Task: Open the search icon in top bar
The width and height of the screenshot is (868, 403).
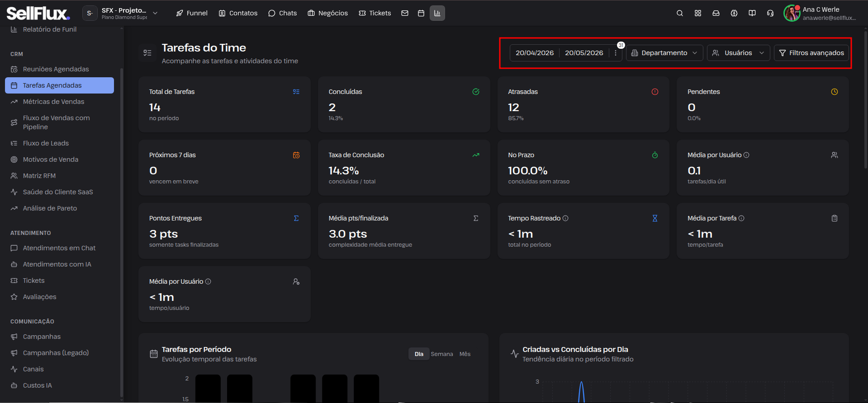Action: tap(679, 13)
